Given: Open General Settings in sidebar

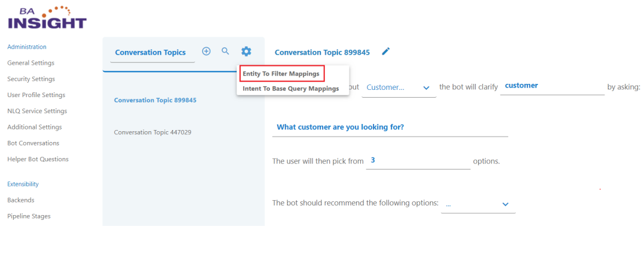Looking at the screenshot, I should click(31, 63).
